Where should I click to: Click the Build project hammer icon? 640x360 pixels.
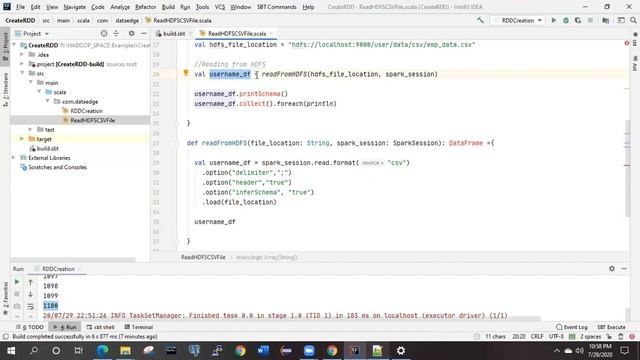(x=480, y=20)
